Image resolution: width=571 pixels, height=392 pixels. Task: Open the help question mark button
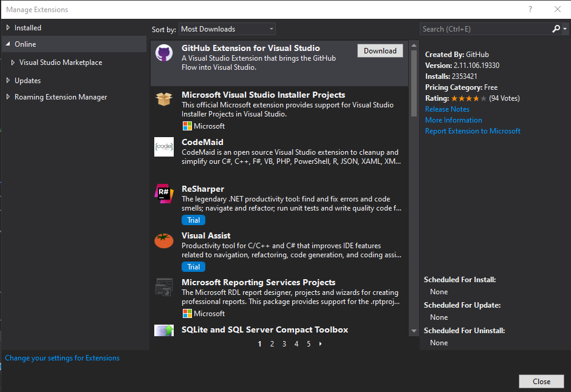[530, 10]
